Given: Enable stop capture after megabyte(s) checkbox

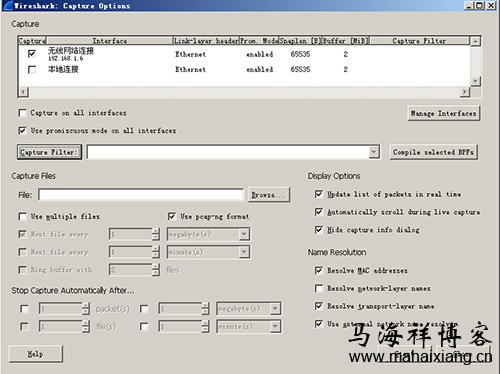Looking at the screenshot, I should pyautogui.click(x=144, y=309).
